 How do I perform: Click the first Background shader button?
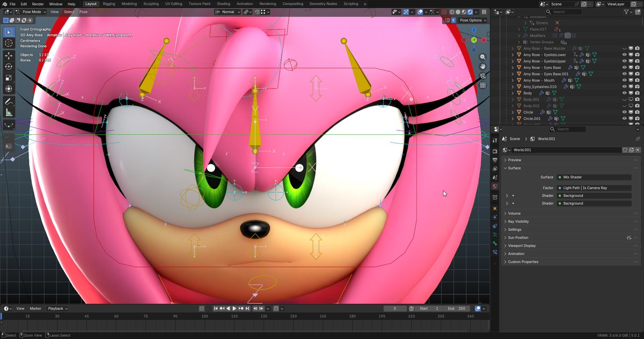(594, 196)
